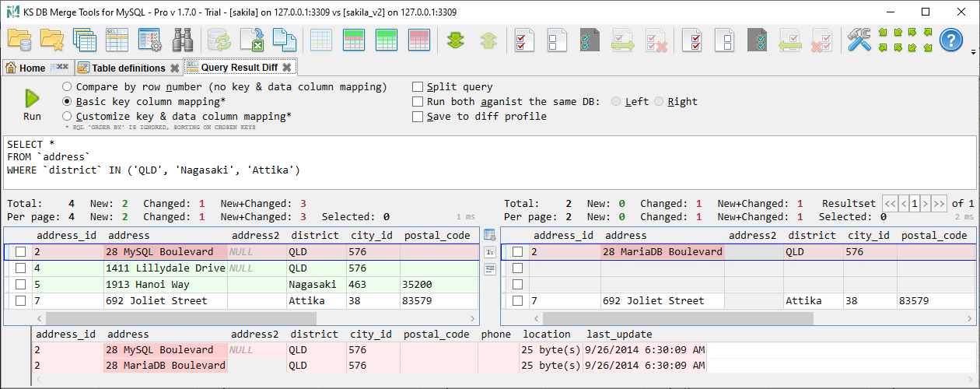Run the query with green play button
The image size is (980, 389).
pyautogui.click(x=32, y=99)
